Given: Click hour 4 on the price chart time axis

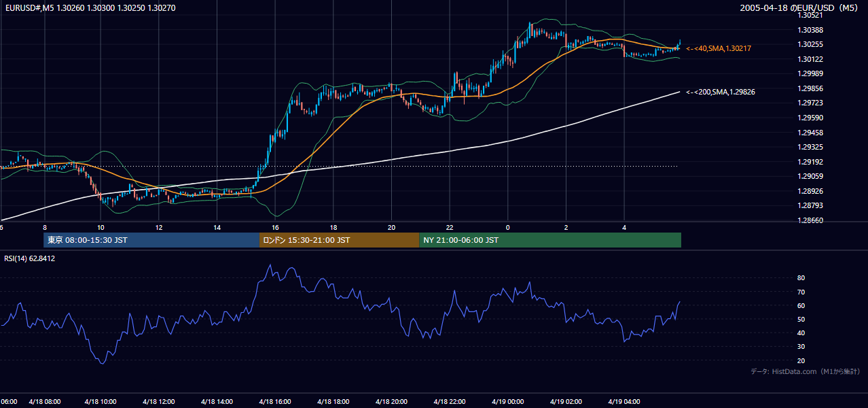Looking at the screenshot, I should [x=624, y=227].
